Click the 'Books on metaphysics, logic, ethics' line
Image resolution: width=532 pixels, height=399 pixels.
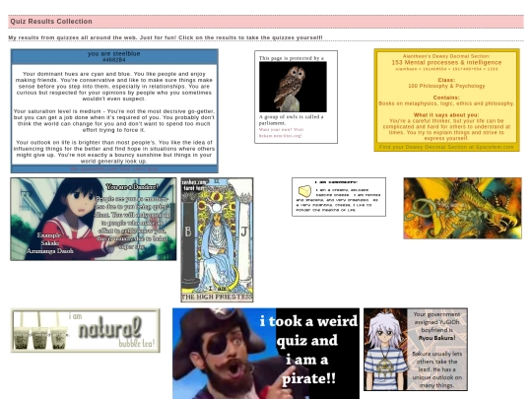[446, 103]
